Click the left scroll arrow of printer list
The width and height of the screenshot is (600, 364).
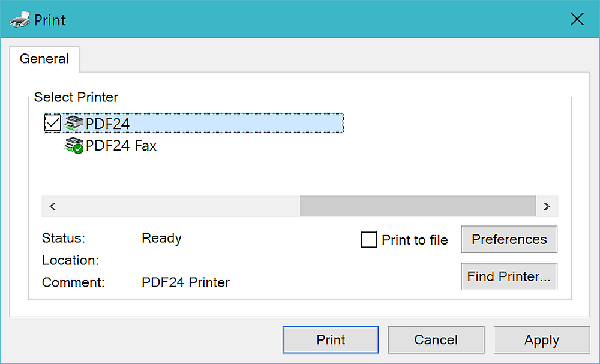coord(53,206)
